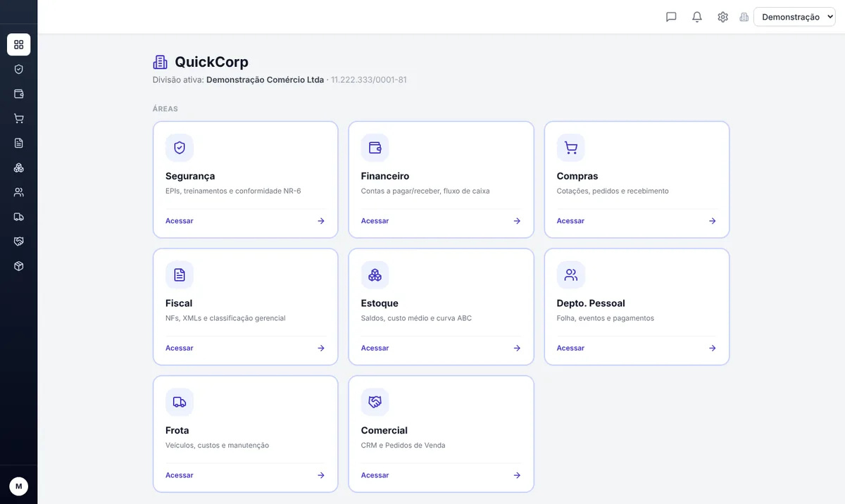The image size is (845, 504).
Task: Open Financeiro wallet icon in sidebar
Action: click(19, 94)
